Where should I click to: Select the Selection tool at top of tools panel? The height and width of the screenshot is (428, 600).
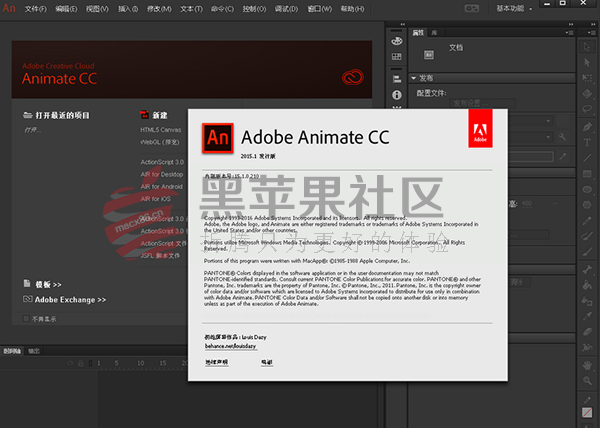(587, 47)
